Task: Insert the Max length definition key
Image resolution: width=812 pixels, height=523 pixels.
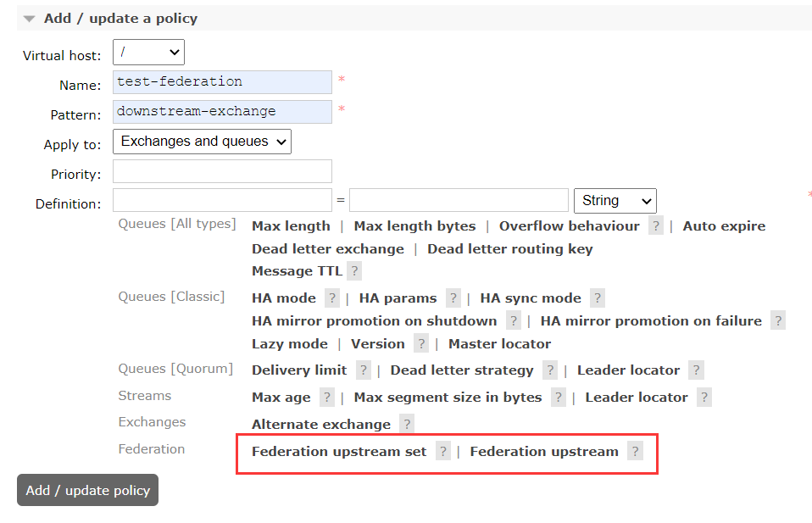Action: pyautogui.click(x=291, y=226)
